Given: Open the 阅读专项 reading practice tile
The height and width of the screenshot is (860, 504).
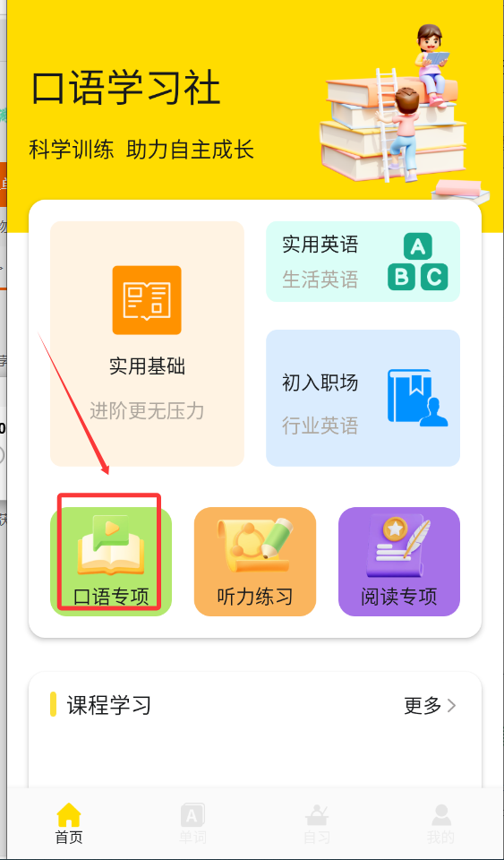Looking at the screenshot, I should coord(399,561).
